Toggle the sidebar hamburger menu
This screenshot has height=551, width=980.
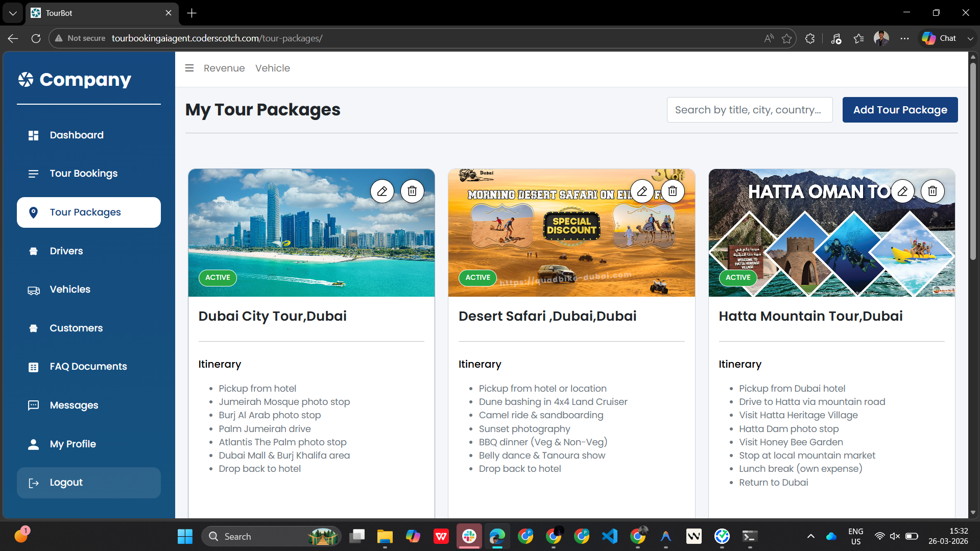189,68
